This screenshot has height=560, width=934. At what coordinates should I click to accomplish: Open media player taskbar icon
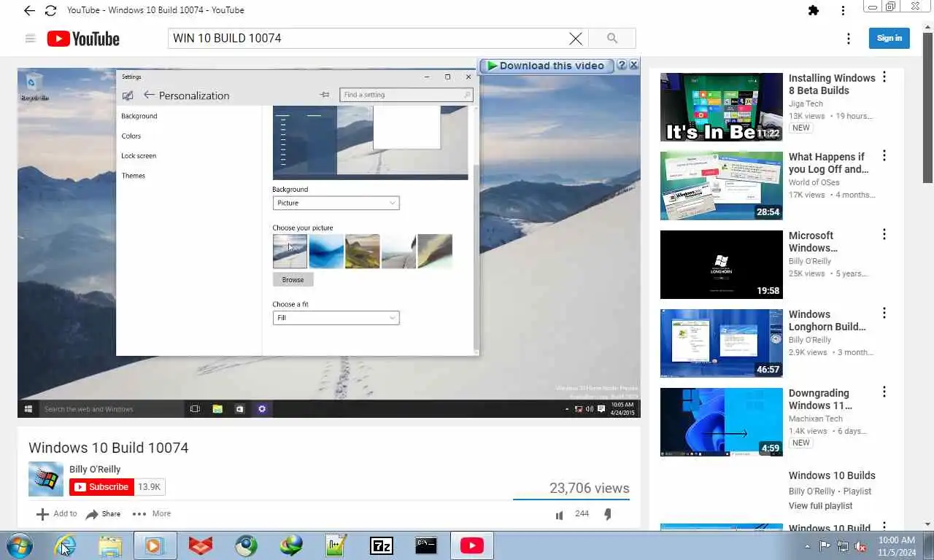pyautogui.click(x=155, y=545)
